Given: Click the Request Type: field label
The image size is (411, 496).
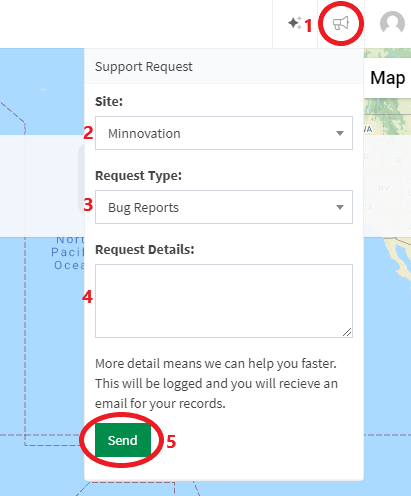Looking at the screenshot, I should point(138,176).
